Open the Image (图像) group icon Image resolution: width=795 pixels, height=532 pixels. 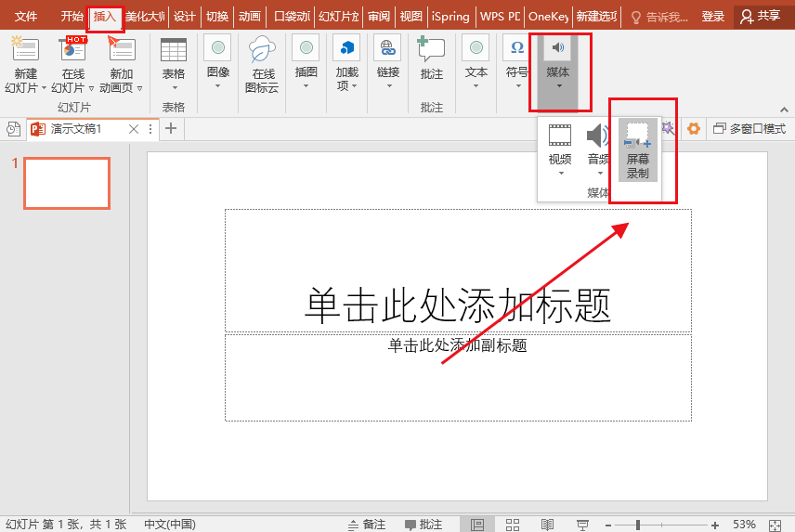[218, 47]
